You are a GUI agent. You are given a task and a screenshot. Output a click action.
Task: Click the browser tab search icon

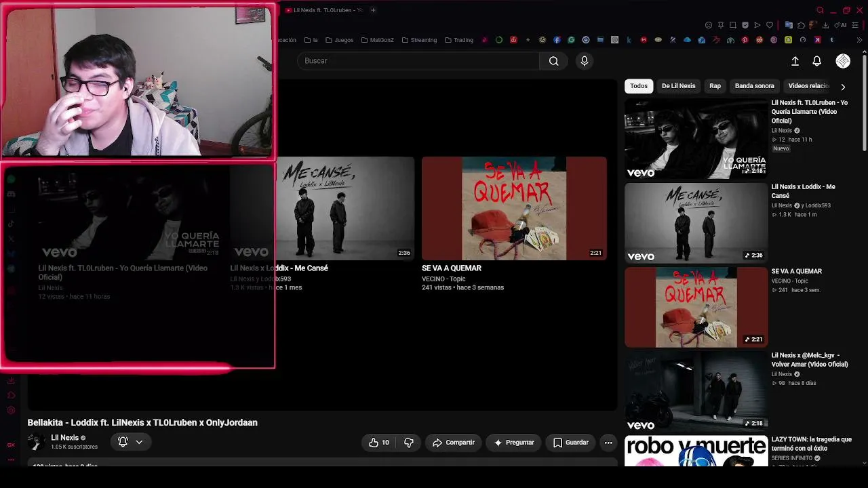point(820,10)
